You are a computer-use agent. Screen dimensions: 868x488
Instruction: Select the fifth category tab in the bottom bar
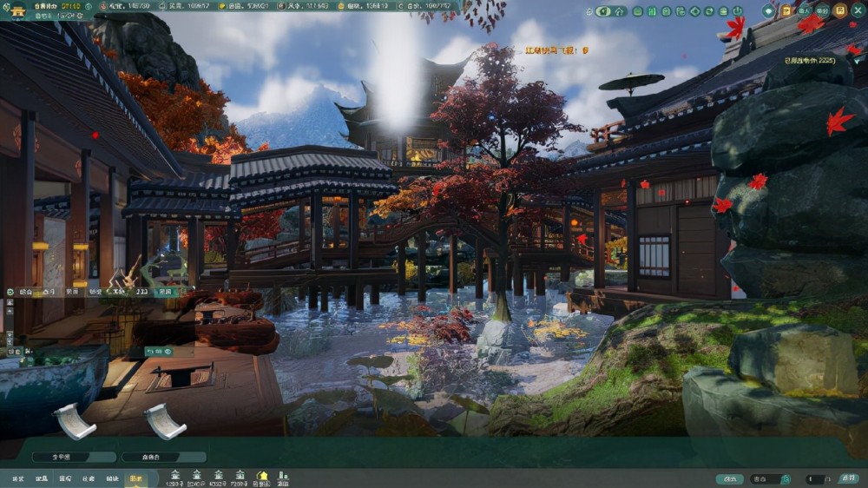click(x=112, y=478)
